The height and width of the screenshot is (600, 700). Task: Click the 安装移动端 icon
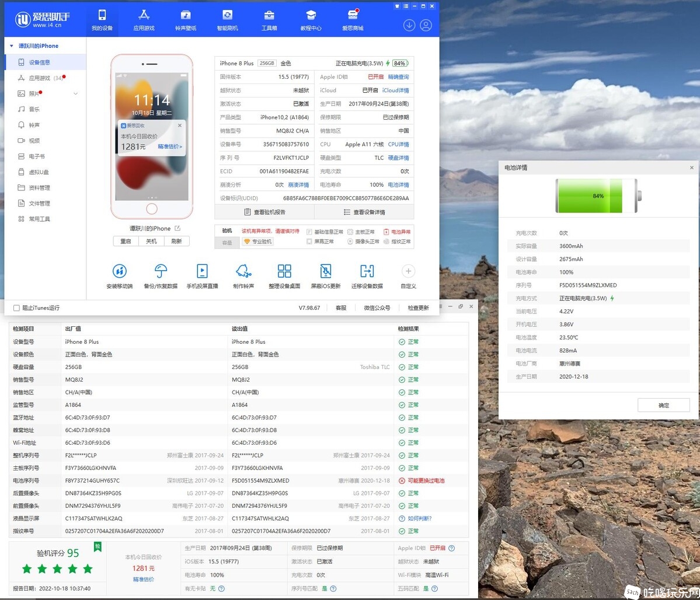120,276
